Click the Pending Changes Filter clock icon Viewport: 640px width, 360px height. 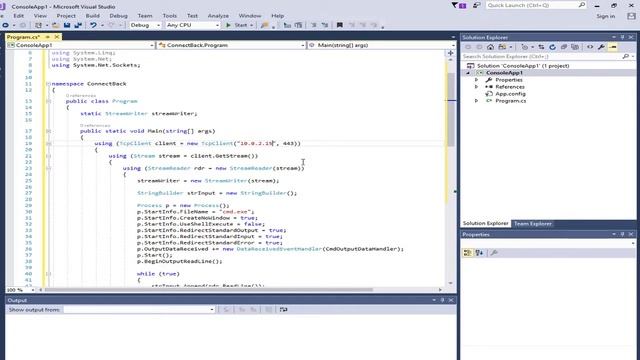pyautogui.click(x=525, y=47)
